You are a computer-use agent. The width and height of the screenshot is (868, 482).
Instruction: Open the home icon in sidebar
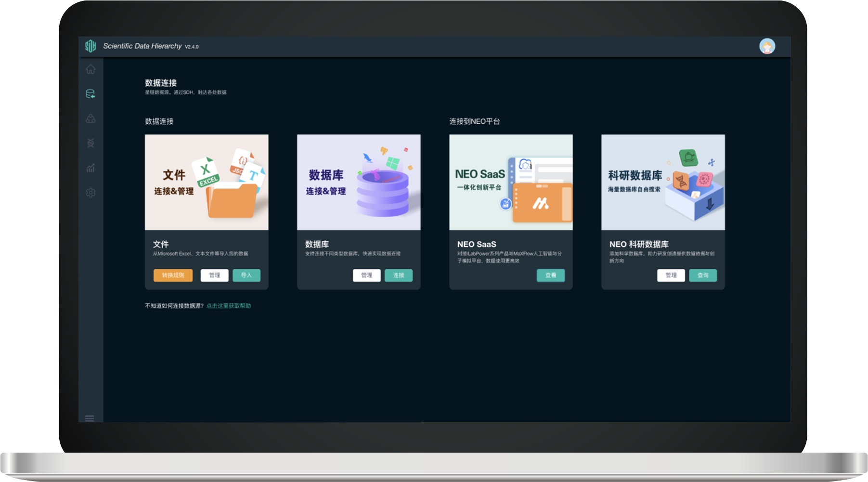pos(91,69)
